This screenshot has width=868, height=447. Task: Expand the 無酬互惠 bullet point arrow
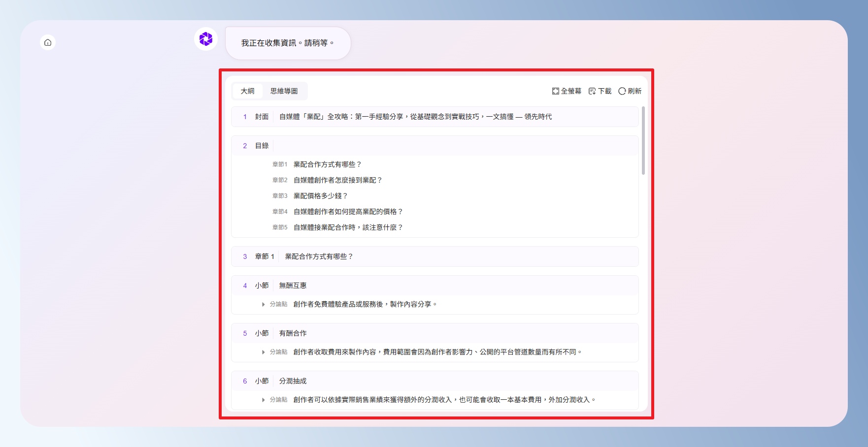(x=264, y=304)
